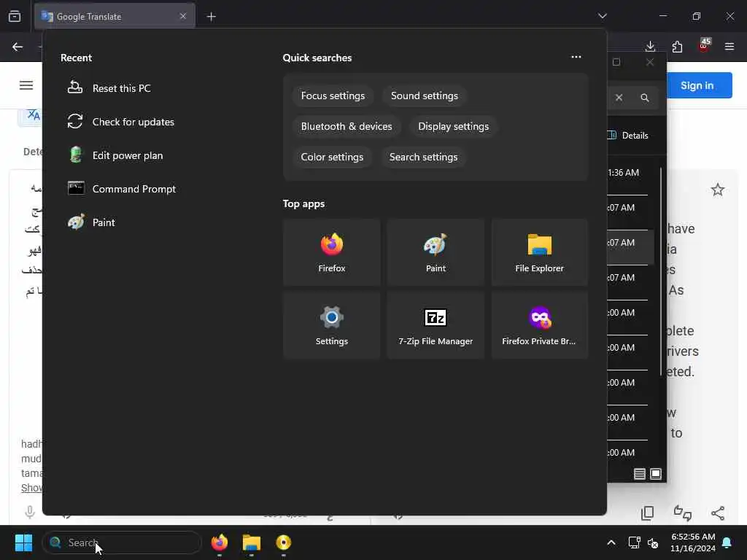Image resolution: width=747 pixels, height=560 pixels.
Task: Click the File Explorer vertical scrollbar
Action: point(661,271)
